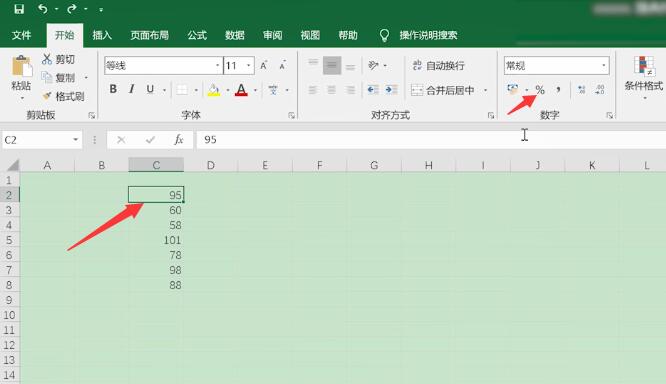Select all cells with corner triangle
This screenshot has width=666, height=384.
pos(13,165)
